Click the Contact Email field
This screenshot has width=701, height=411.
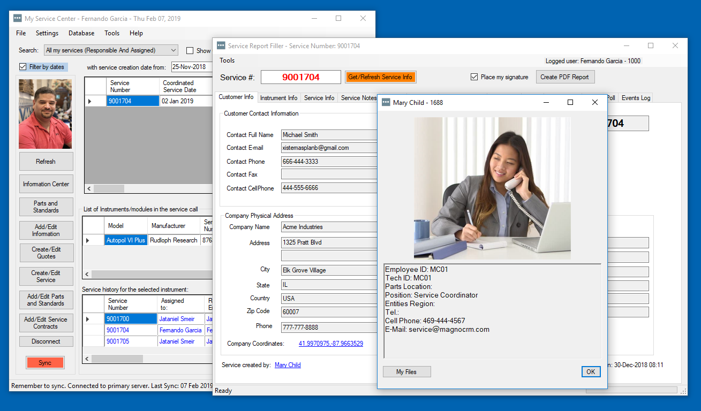pos(329,148)
